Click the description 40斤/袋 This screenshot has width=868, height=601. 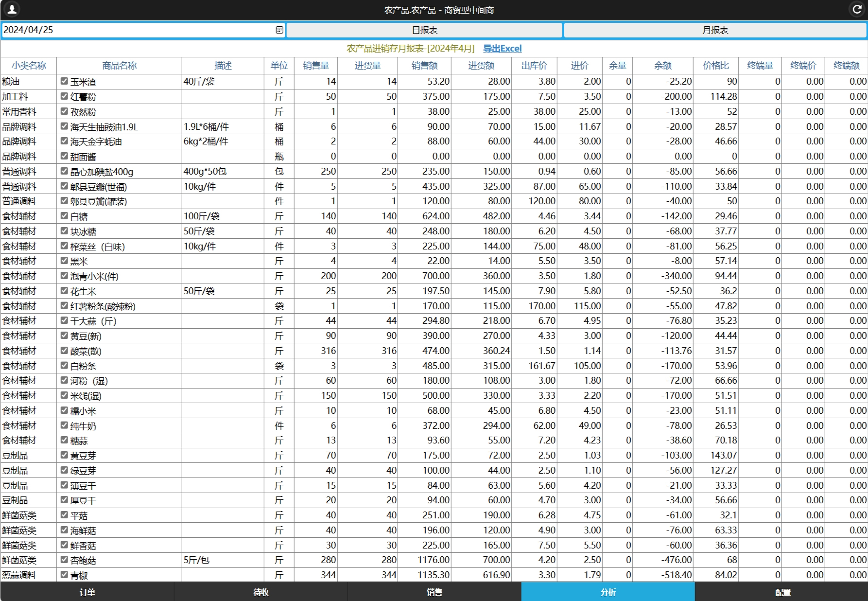pyautogui.click(x=199, y=82)
